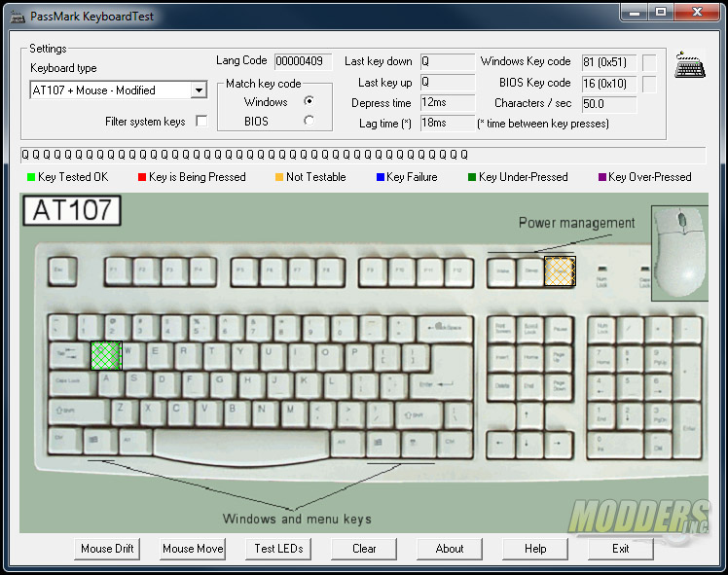Click the M key on keyboard image
Image resolution: width=728 pixels, height=575 pixels.
click(294, 413)
